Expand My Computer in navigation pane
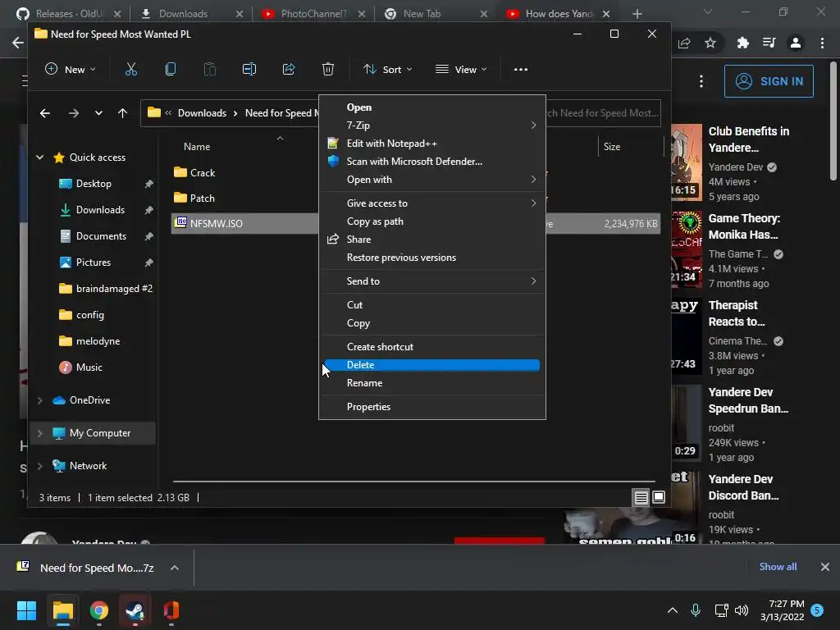The image size is (840, 630). tap(39, 433)
